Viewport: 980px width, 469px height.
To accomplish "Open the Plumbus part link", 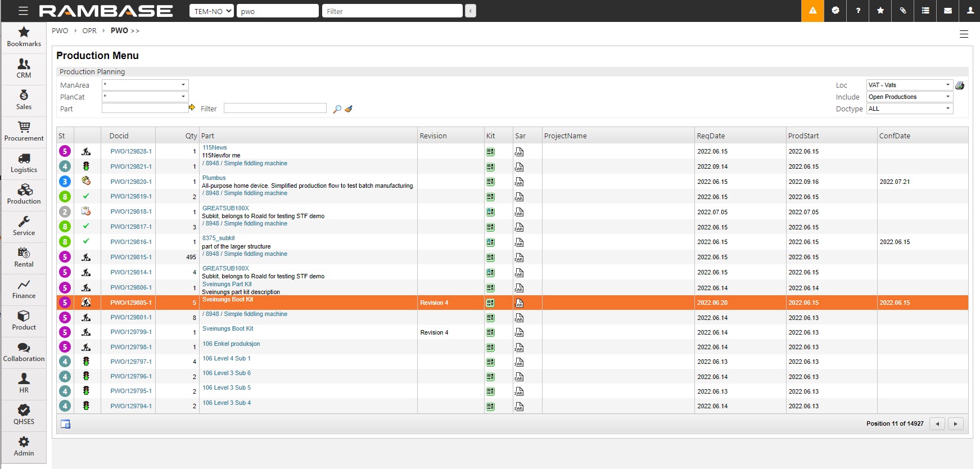I will [214, 178].
